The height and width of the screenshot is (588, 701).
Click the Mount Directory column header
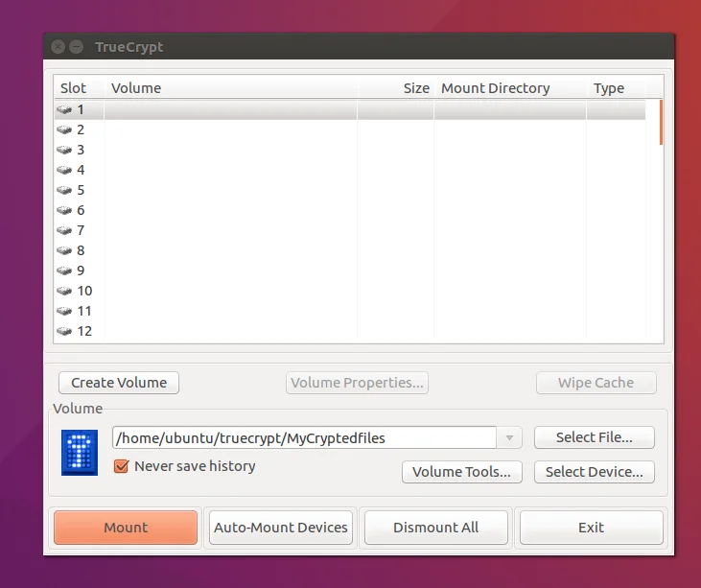(x=510, y=88)
